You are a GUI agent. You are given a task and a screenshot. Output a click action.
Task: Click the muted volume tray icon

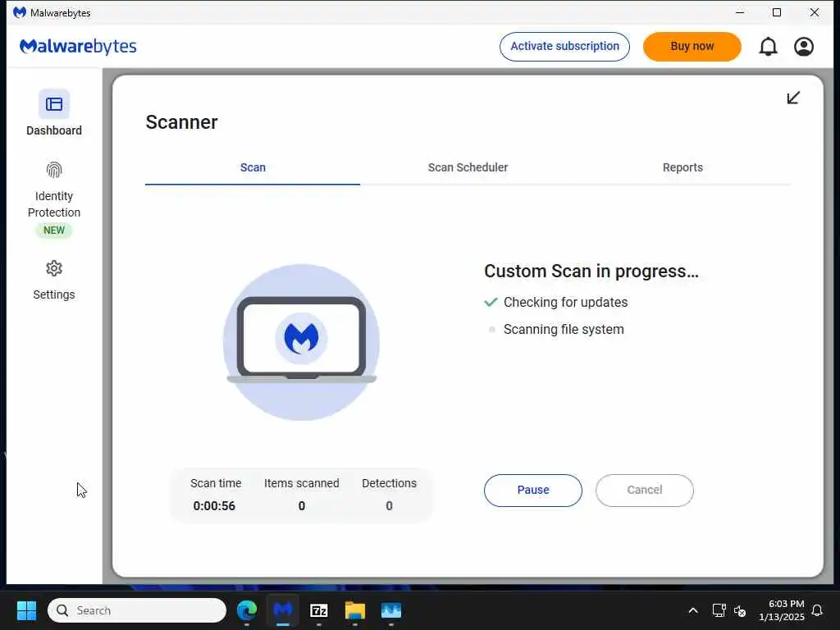(740, 610)
